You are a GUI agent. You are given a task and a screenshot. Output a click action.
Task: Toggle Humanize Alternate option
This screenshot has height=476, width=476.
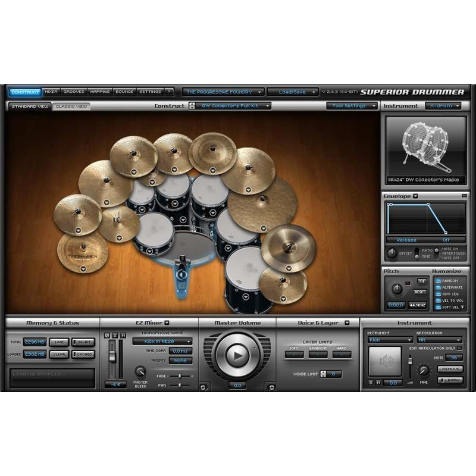[x=438, y=287]
